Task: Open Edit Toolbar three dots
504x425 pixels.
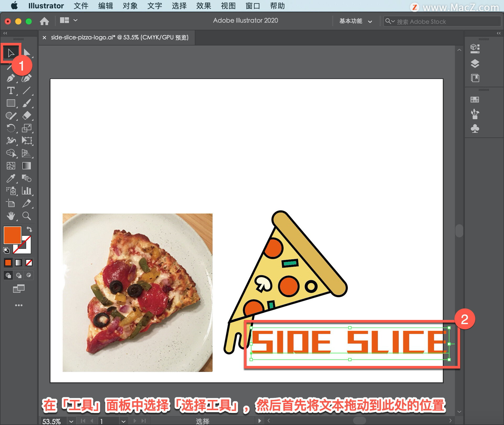Action: pyautogui.click(x=19, y=305)
